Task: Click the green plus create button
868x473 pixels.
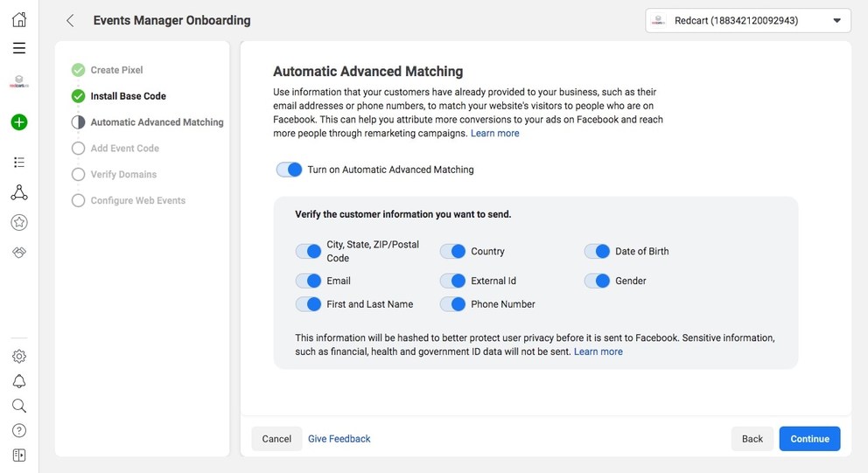Action: tap(19, 122)
